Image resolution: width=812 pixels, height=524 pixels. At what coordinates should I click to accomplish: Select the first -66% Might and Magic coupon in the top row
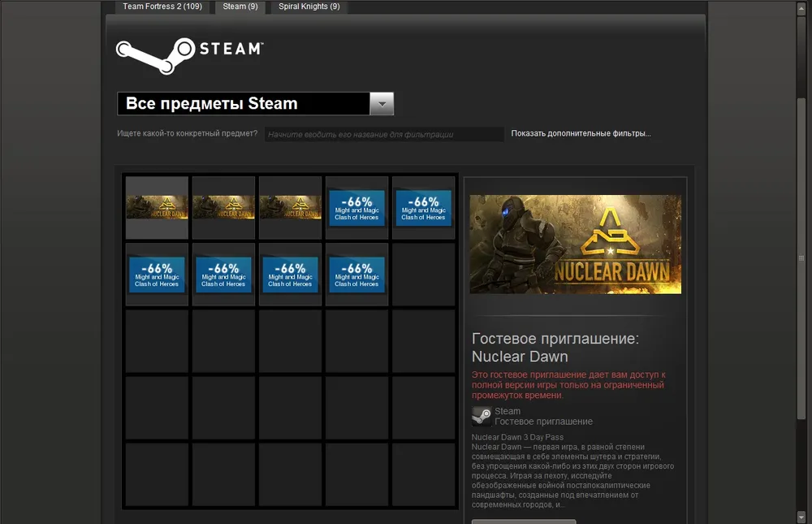(356, 207)
